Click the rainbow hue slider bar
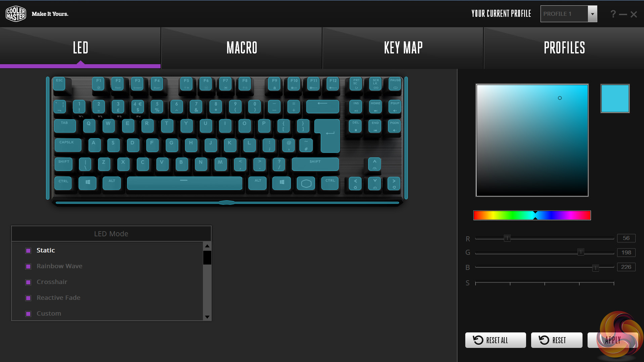The width and height of the screenshot is (644, 362). (532, 215)
